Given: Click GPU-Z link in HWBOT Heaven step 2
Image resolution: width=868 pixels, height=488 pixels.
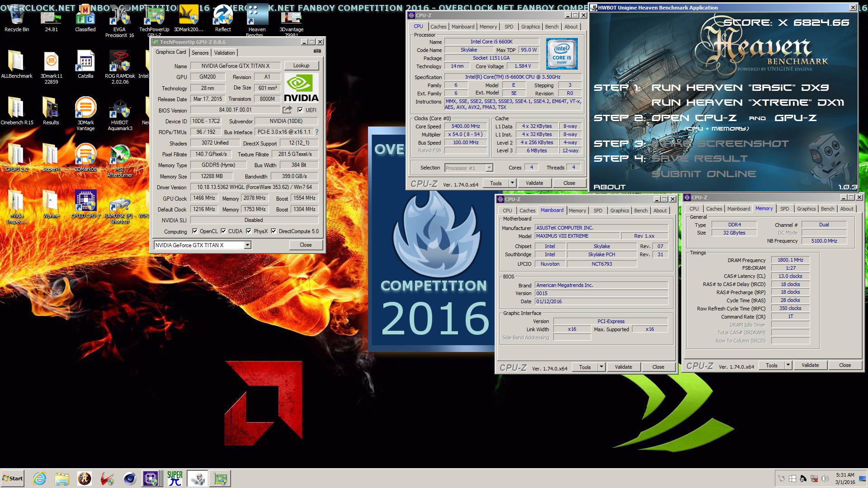Looking at the screenshot, I should 796,118.
